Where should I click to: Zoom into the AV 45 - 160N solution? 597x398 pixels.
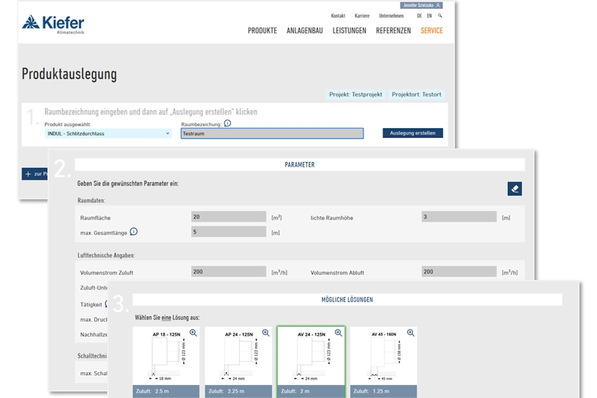coord(410,333)
